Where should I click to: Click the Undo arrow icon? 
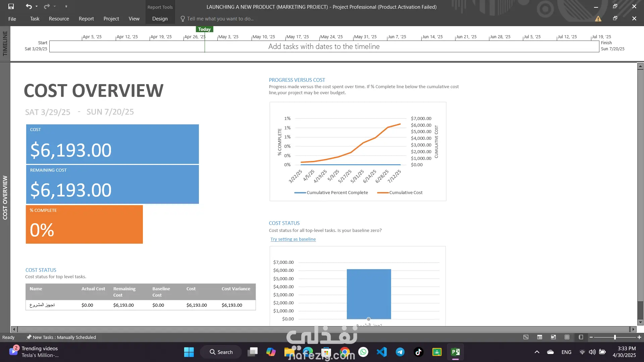29,6
